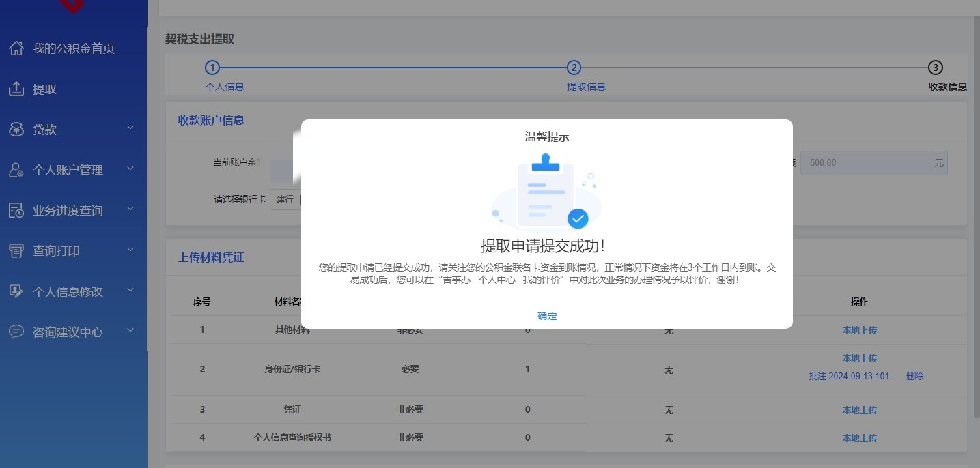This screenshot has height=468, width=980.
Task: Expand the 贷款 submenu chevron
Action: point(130,128)
